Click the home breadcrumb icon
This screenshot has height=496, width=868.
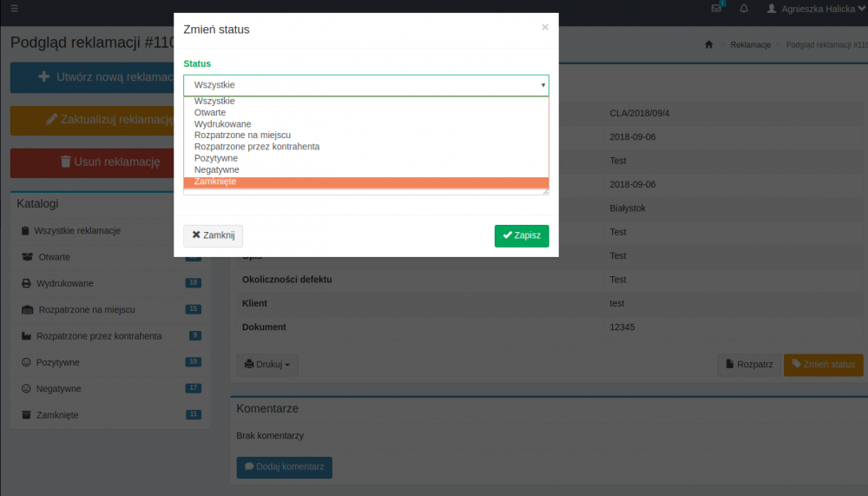point(709,44)
